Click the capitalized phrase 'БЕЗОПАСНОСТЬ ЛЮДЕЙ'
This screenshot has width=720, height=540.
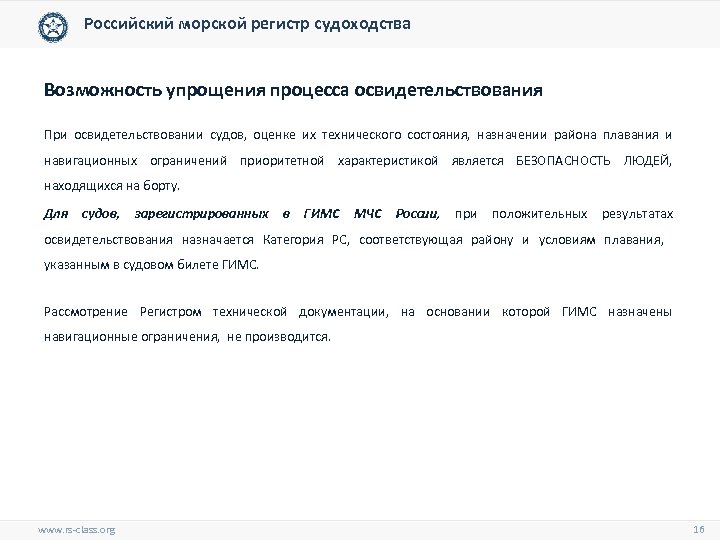coord(593,161)
